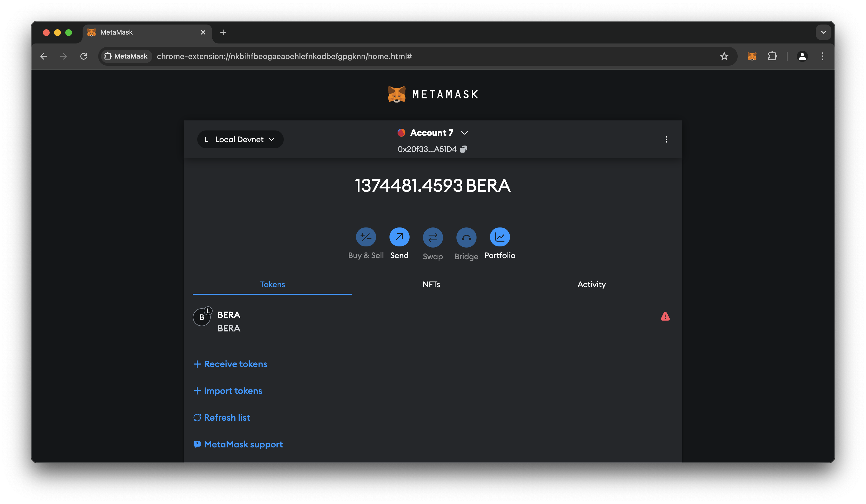Click Import tokens link

(227, 391)
